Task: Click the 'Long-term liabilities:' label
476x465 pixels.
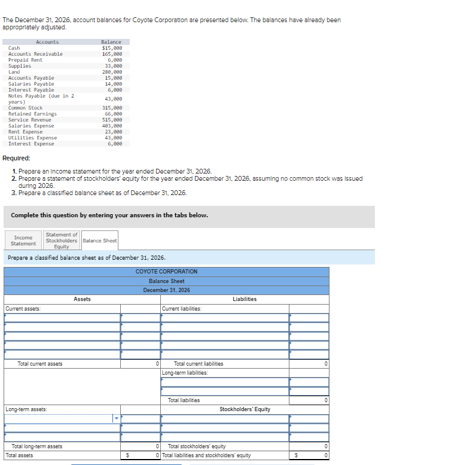Action: coord(185,373)
